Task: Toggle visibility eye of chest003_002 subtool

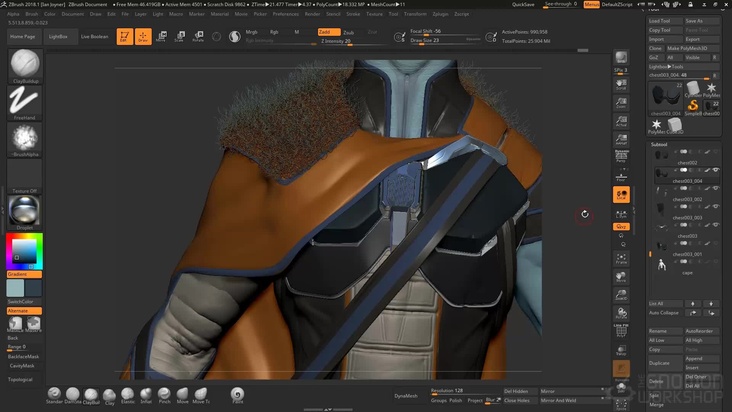Action: coord(716,188)
